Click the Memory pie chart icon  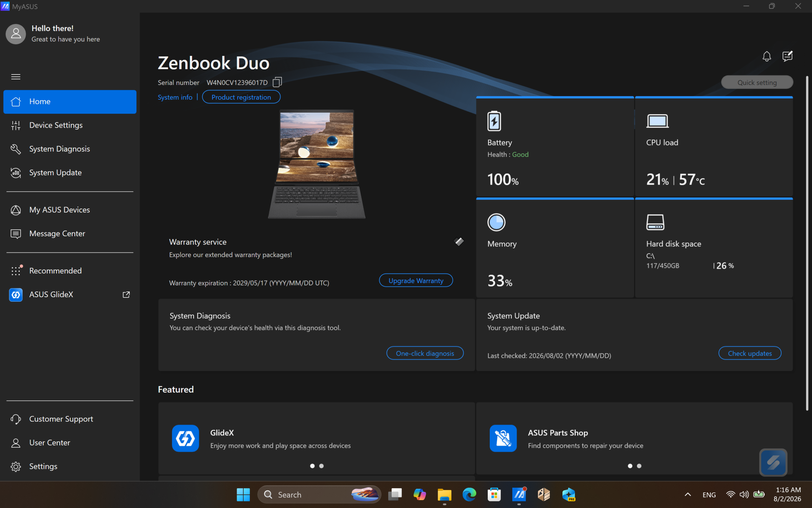coord(496,222)
